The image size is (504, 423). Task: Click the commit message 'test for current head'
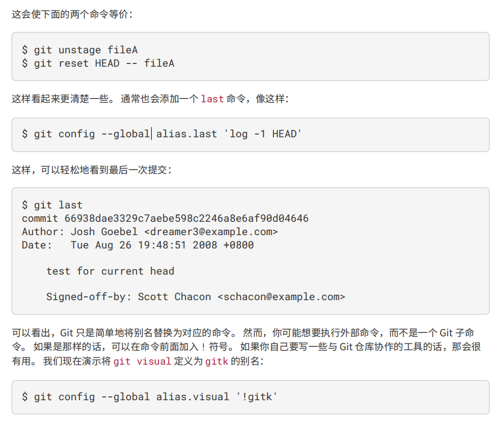110,271
